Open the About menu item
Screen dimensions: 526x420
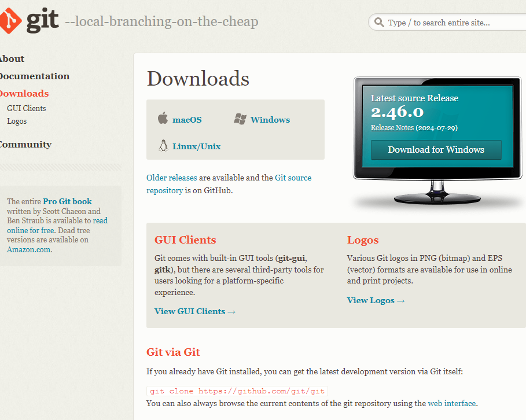(12, 59)
